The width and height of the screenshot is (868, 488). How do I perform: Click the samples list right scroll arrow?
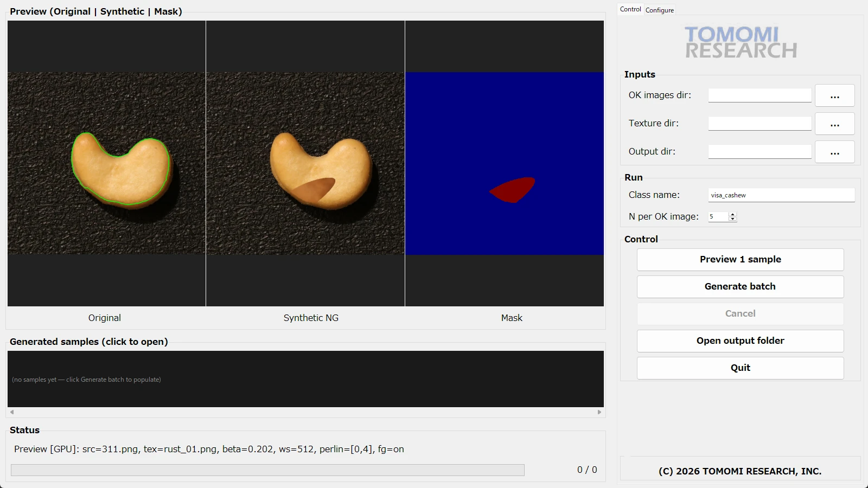[599, 412]
